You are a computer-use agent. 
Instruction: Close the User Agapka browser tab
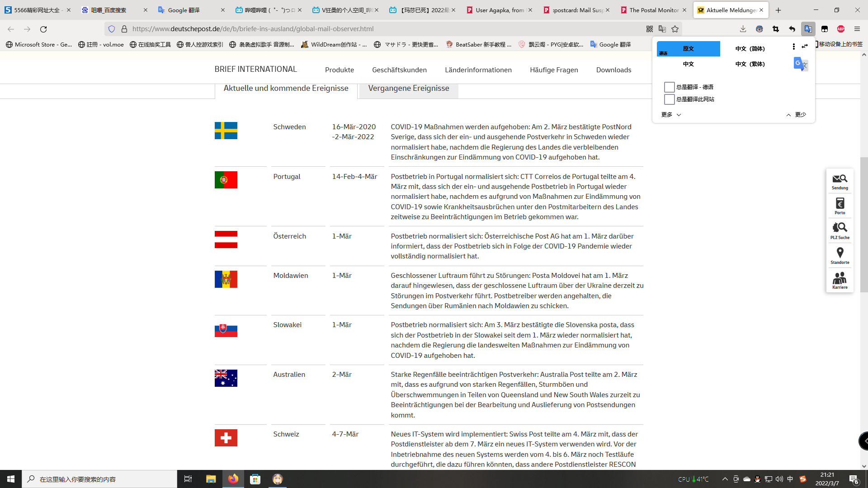530,10
